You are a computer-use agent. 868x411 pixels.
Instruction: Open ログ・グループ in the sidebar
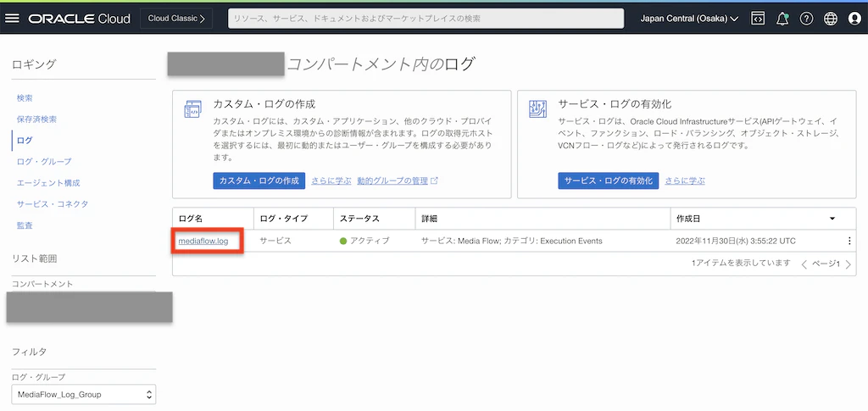44,162
